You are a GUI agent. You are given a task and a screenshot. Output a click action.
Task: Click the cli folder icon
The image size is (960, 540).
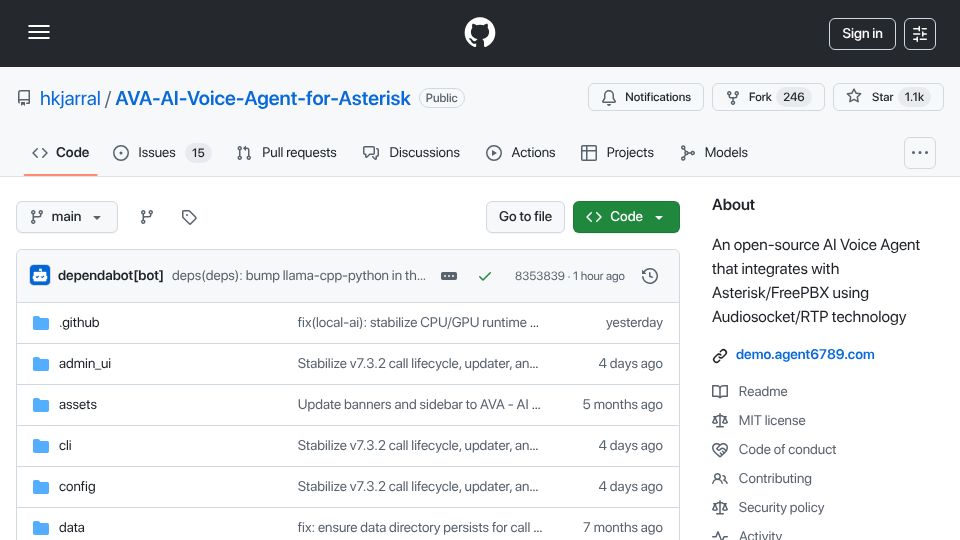pyautogui.click(x=41, y=446)
